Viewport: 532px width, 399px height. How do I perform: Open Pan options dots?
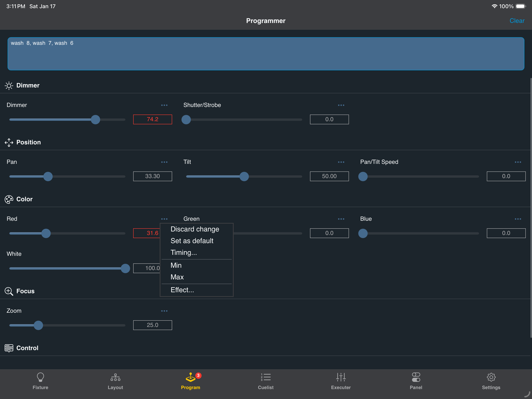(x=164, y=162)
